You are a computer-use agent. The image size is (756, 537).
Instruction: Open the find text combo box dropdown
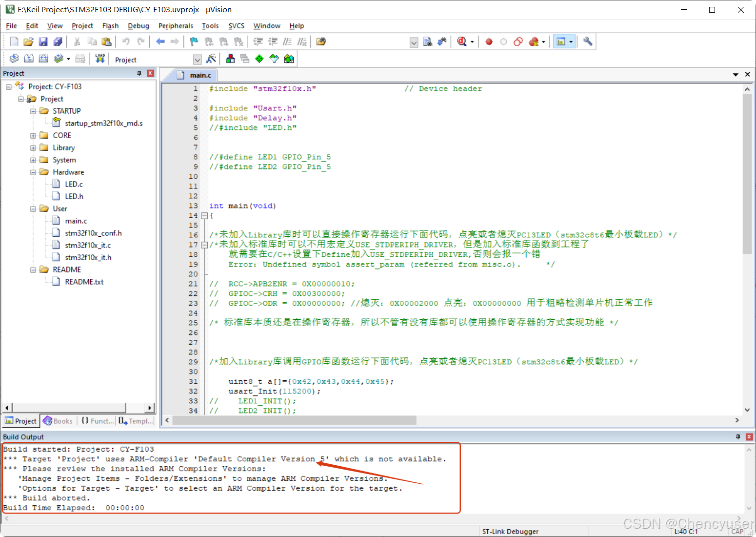[414, 42]
